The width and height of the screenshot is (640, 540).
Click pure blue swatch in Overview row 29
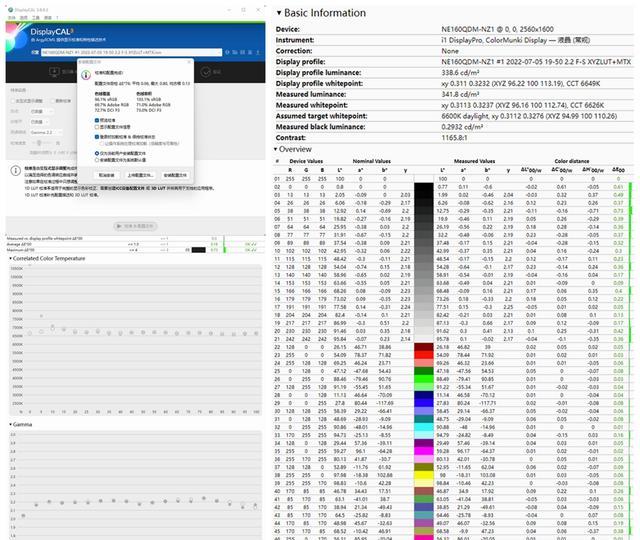point(424,403)
